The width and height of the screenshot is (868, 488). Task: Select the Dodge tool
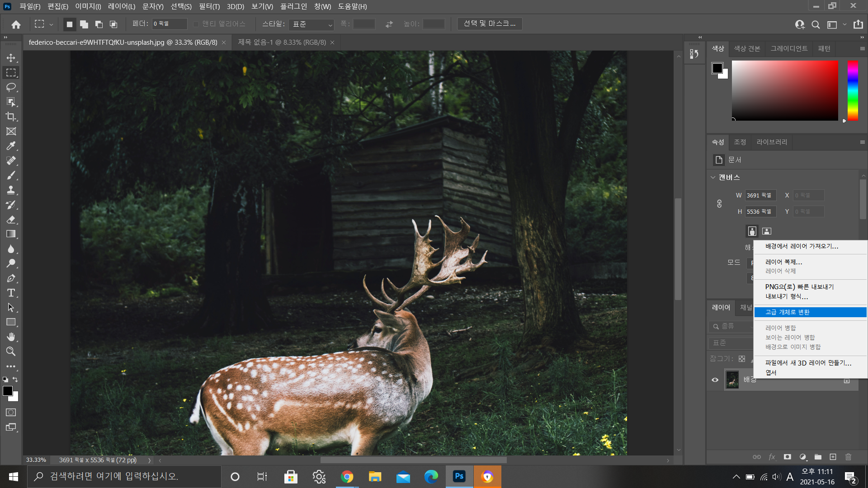pyautogui.click(x=11, y=263)
